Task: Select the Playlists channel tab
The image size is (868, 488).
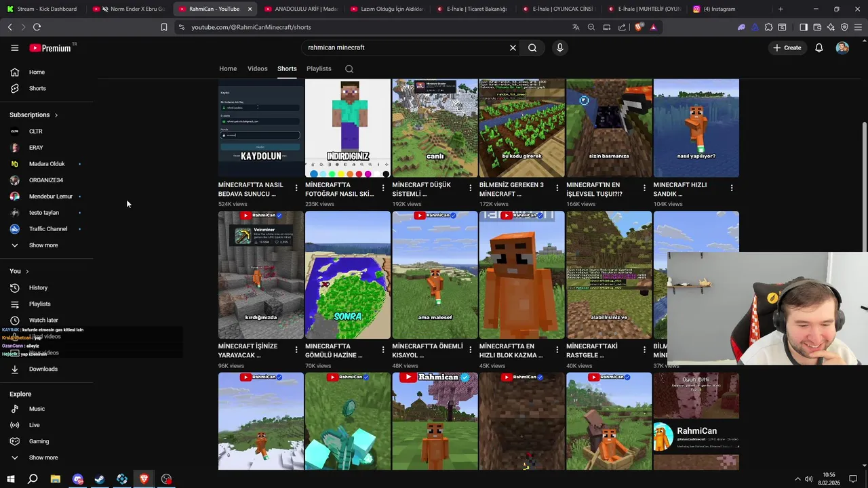Action: coord(319,68)
